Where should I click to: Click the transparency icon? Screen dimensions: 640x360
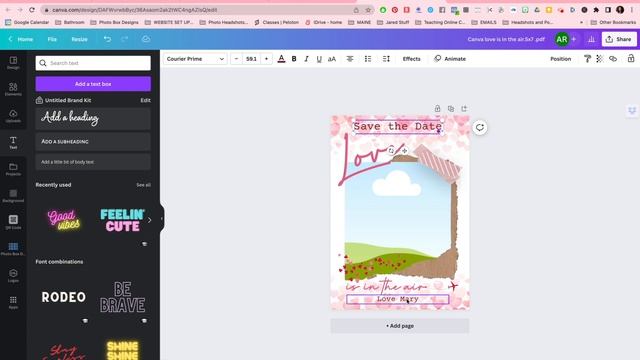click(600, 59)
